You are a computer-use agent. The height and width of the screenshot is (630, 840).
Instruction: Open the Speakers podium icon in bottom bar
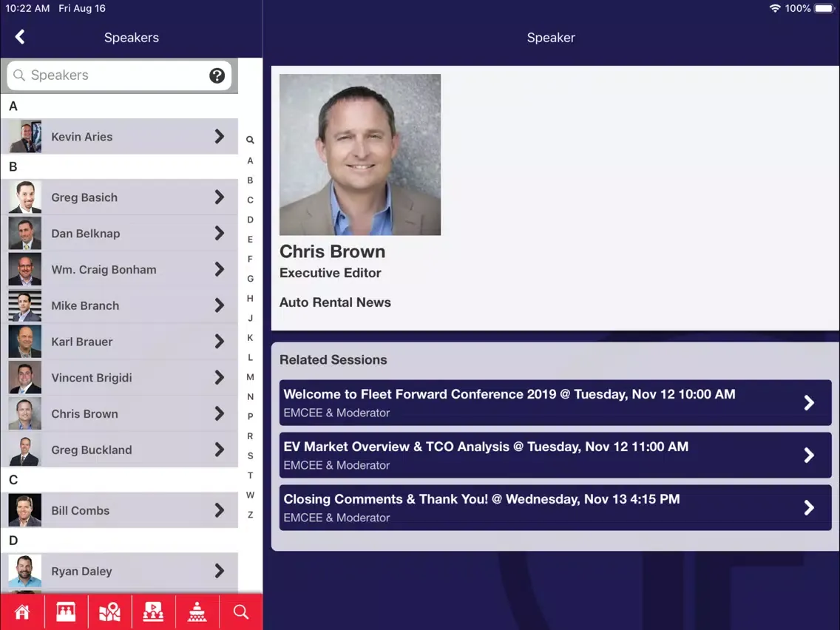(197, 612)
